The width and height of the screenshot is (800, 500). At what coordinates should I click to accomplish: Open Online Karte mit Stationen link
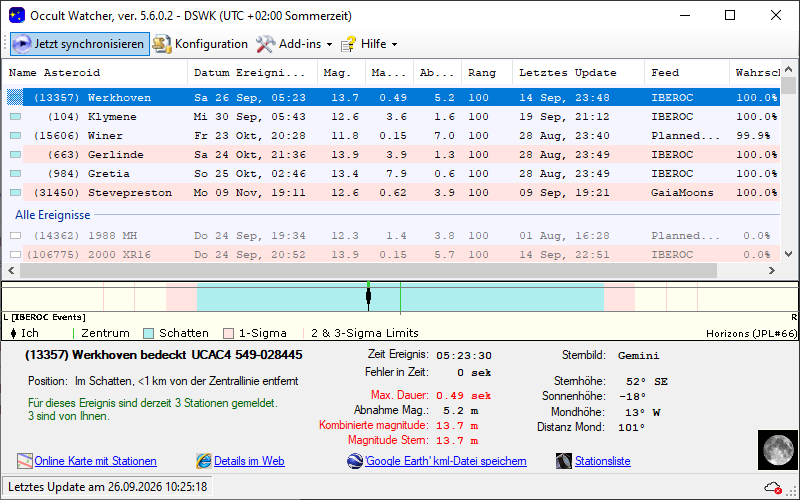[x=95, y=461]
